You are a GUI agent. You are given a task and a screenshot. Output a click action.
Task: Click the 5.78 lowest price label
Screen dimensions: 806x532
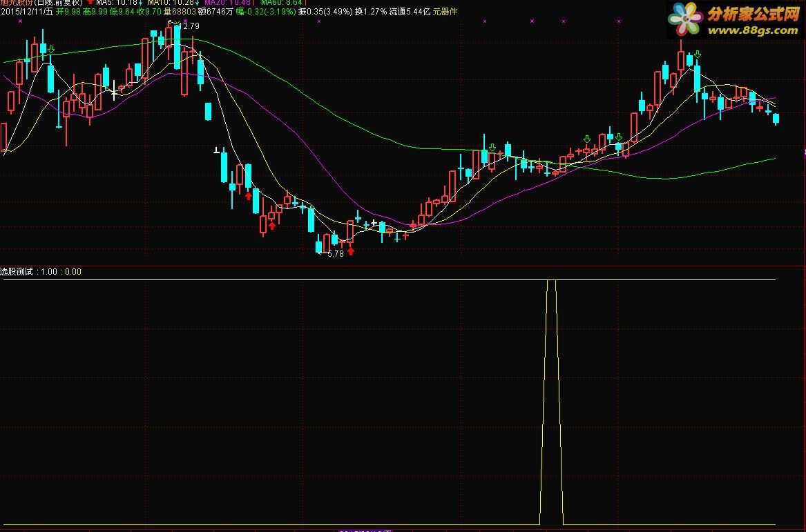coord(335,254)
